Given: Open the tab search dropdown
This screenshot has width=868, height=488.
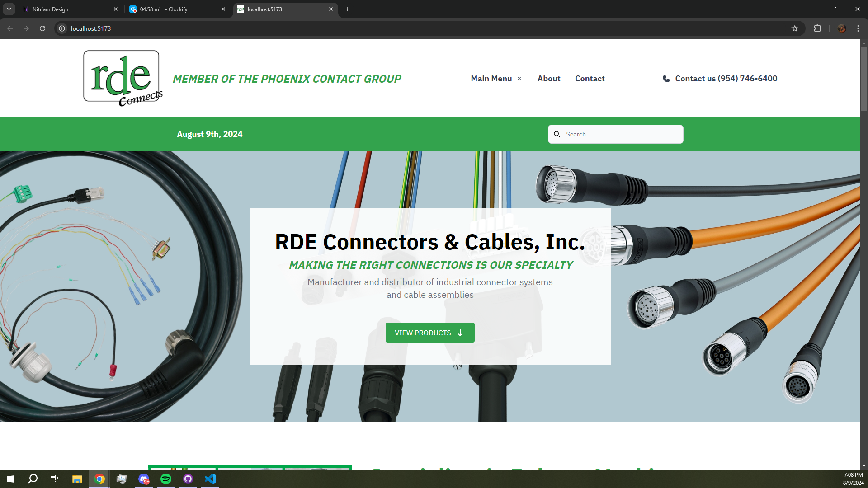Looking at the screenshot, I should pos(9,9).
